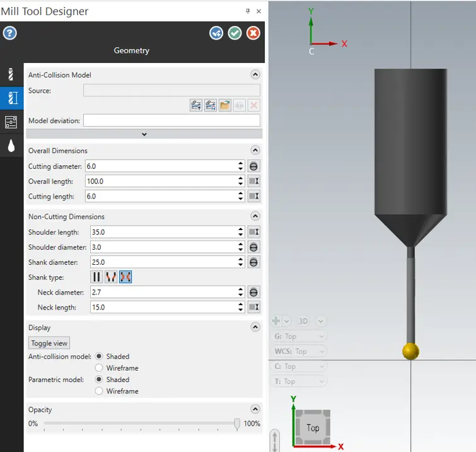Pin the Mill Tool Designer panel
Screen dimensions: 476x452
pos(248,11)
